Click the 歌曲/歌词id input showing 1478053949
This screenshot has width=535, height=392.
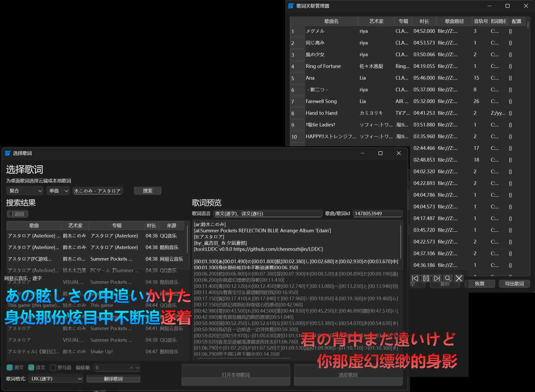[x=377, y=213]
